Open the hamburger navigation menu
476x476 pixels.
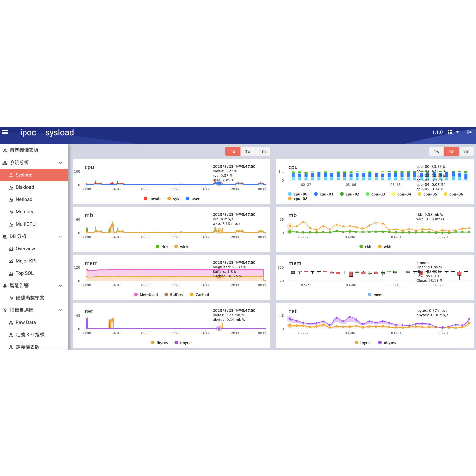(x=5, y=132)
